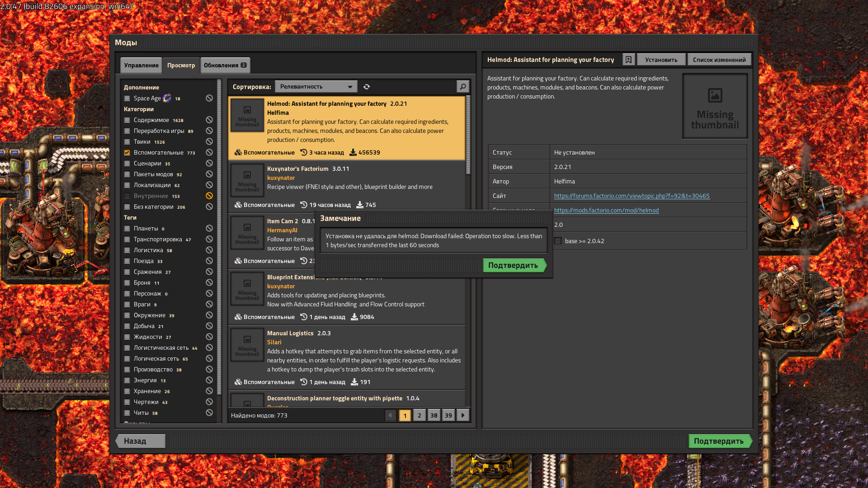Click the Установить button
This screenshot has height=488, width=868.
coord(661,60)
